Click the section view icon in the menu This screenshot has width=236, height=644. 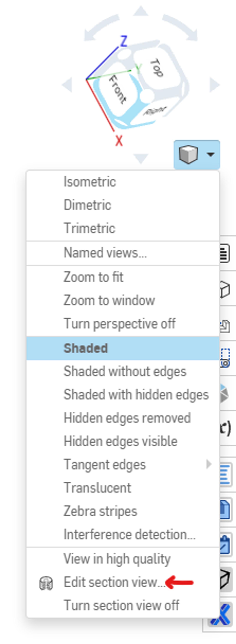pyautogui.click(x=46, y=583)
